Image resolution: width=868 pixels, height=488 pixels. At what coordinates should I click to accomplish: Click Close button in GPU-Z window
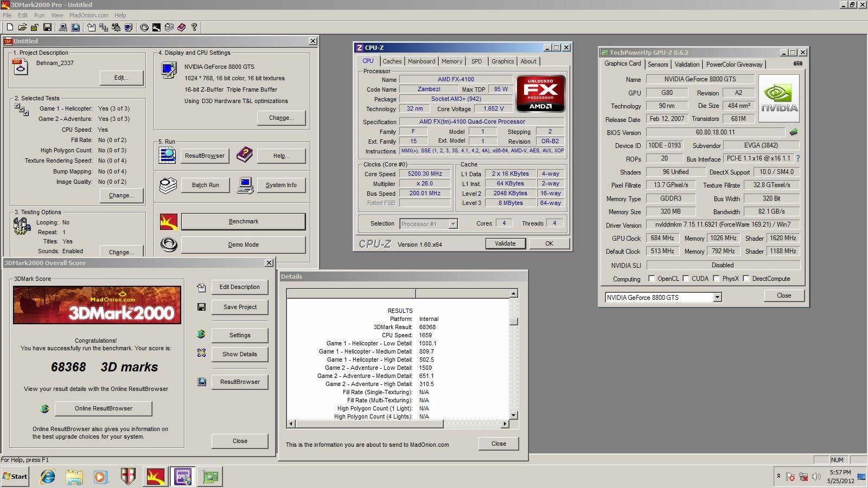784,296
